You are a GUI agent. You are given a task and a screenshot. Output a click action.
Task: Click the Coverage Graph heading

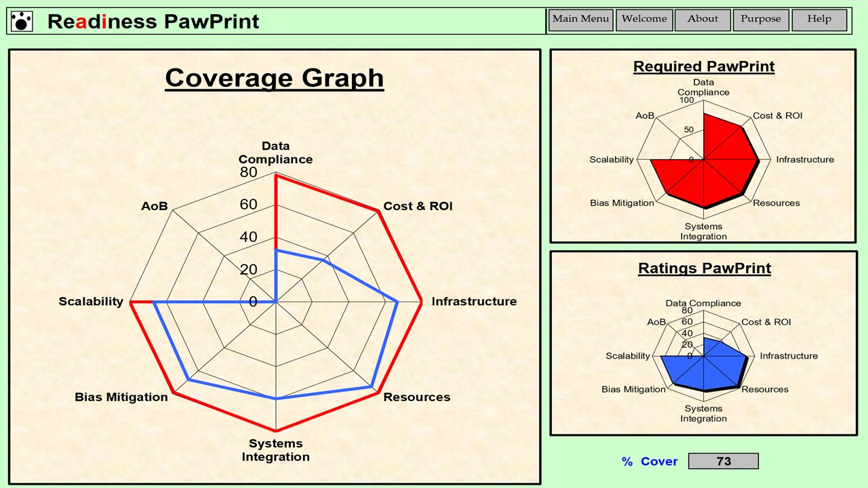click(275, 78)
